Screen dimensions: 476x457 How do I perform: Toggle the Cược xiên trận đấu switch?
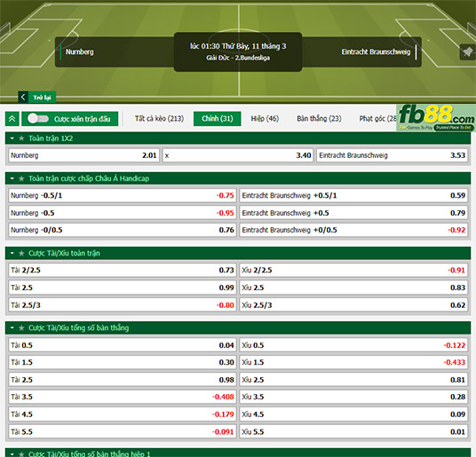pos(38,119)
